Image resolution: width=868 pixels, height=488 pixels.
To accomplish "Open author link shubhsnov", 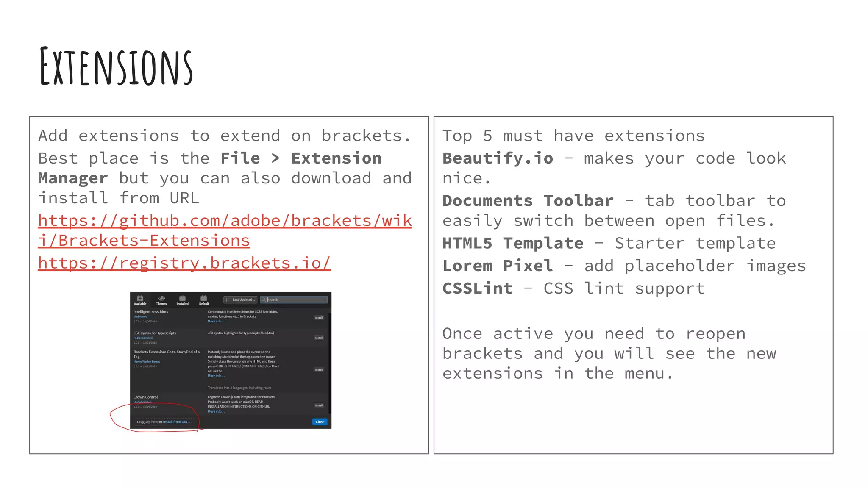I will pos(140,316).
